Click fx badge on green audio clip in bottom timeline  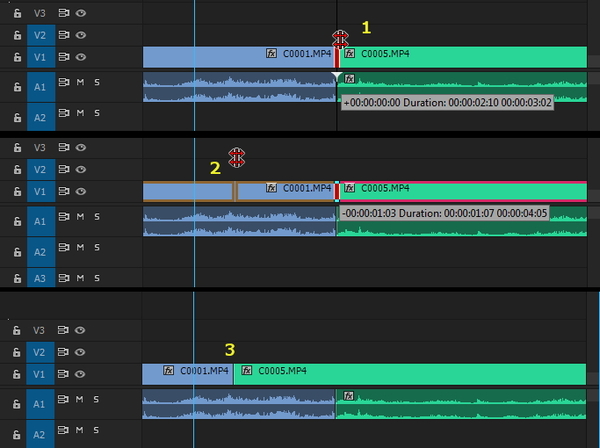[x=349, y=396]
